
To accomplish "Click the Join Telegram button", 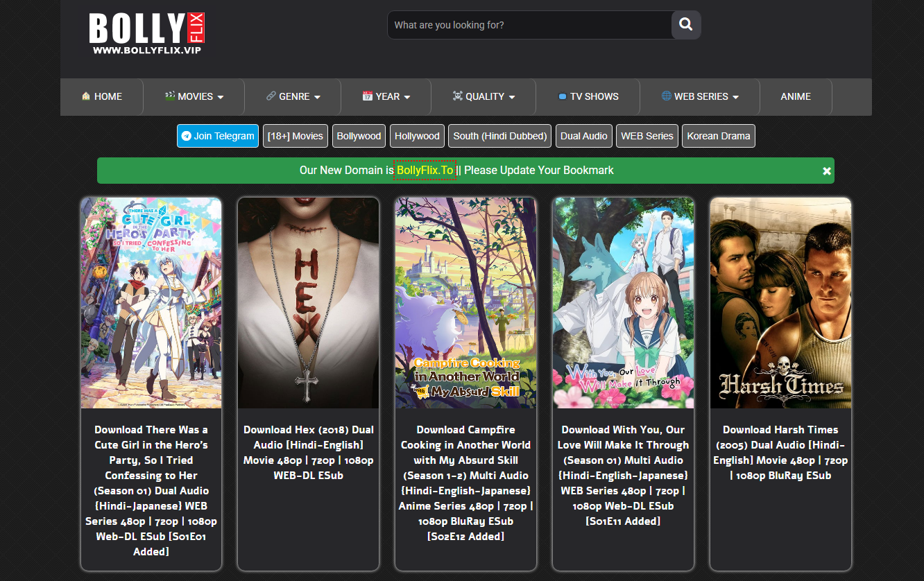I will click(218, 136).
